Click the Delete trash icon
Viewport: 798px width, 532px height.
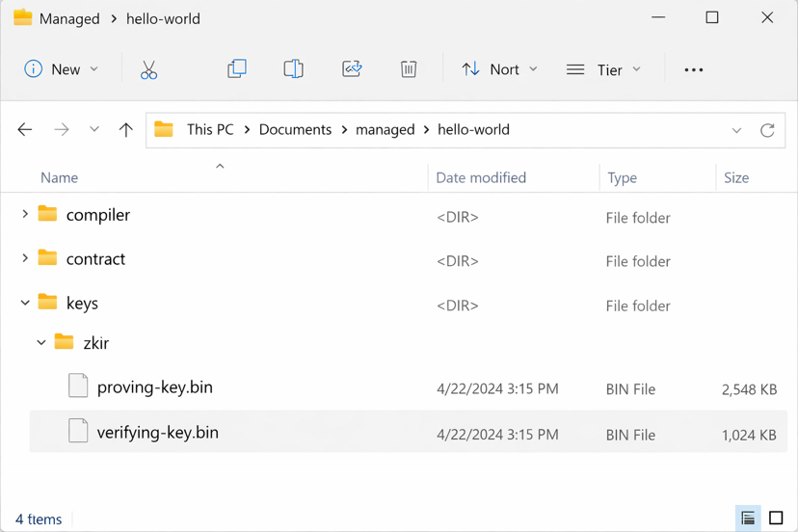pyautogui.click(x=409, y=69)
